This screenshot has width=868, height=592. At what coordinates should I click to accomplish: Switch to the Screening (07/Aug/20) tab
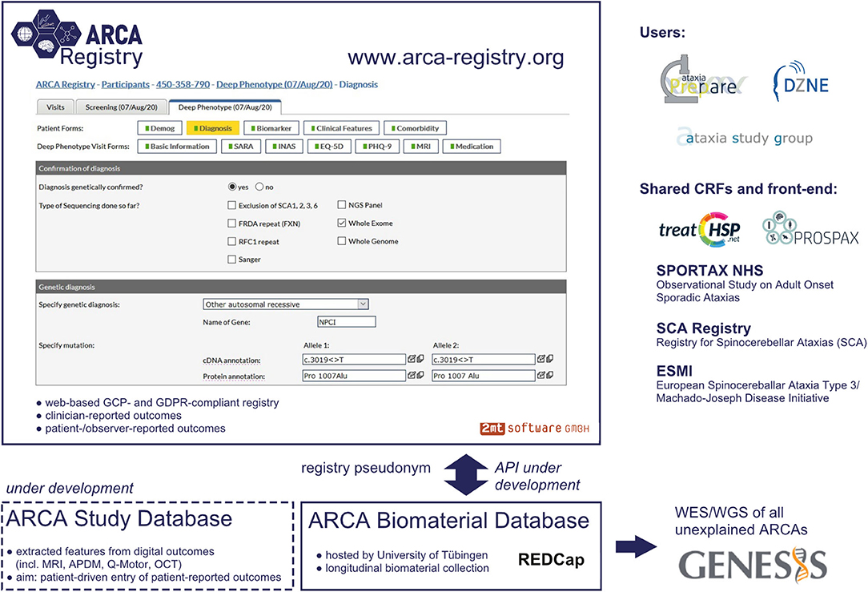(x=121, y=107)
